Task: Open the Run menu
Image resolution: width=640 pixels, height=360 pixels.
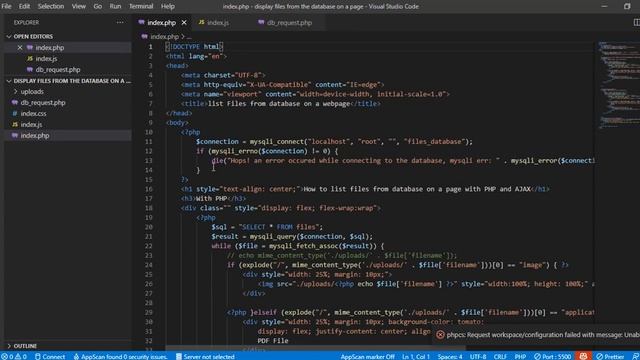Action: (x=115, y=6)
